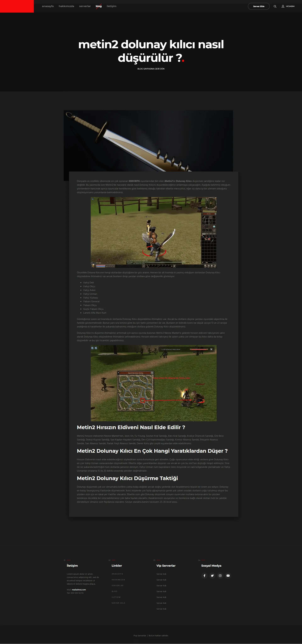Click heading En Çok Hangi Yaratıklardan Düşer
This screenshot has width=302, height=644.
(x=152, y=451)
